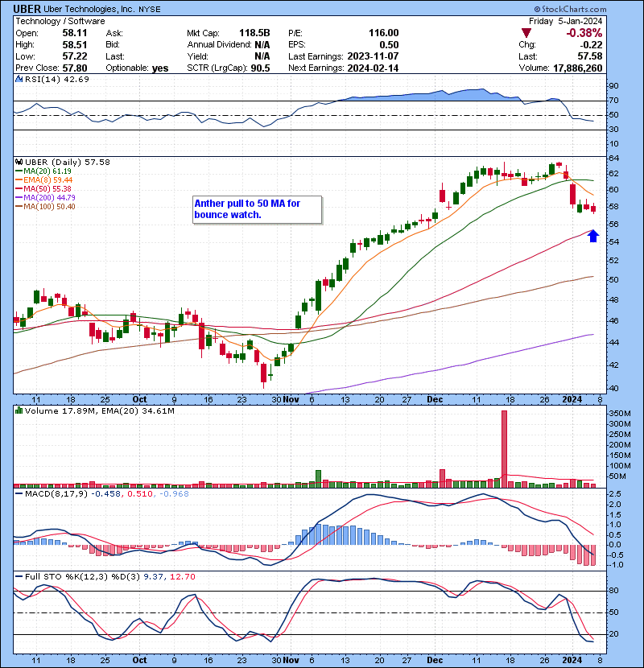
Task: Click the candlestick icon beside UBER (Daily)
Action: click(19, 163)
